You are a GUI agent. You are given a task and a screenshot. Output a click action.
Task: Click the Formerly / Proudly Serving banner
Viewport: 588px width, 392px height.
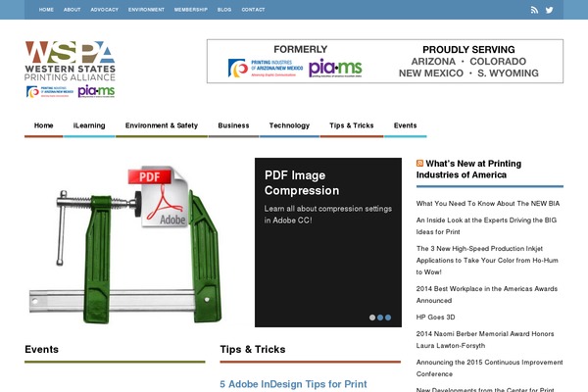click(385, 61)
